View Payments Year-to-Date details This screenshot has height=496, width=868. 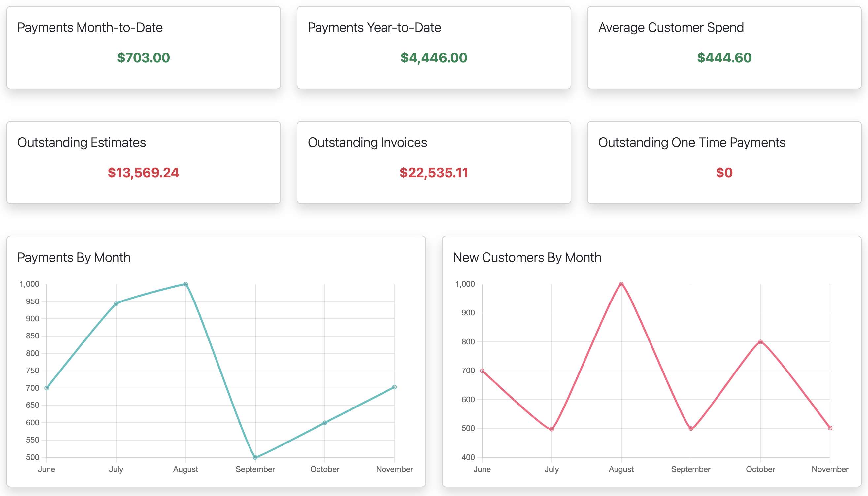point(434,48)
